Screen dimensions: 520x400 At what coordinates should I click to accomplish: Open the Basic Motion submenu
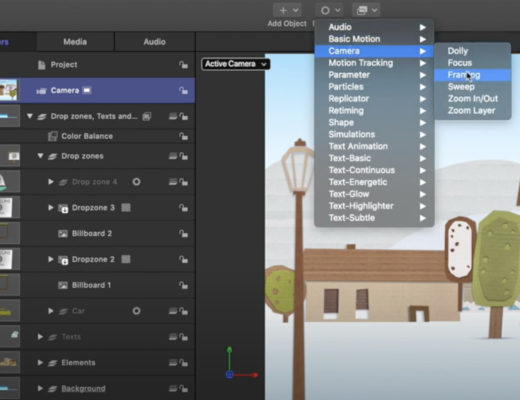(374, 39)
